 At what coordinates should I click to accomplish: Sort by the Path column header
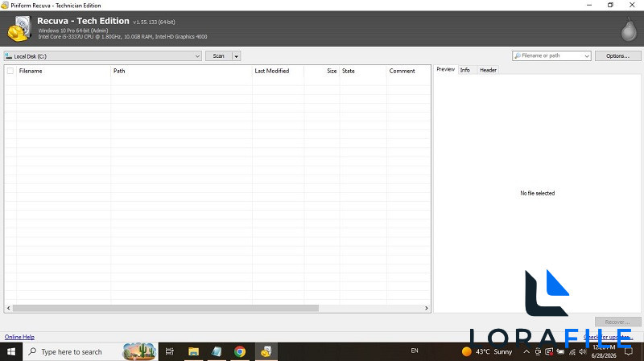pos(181,71)
